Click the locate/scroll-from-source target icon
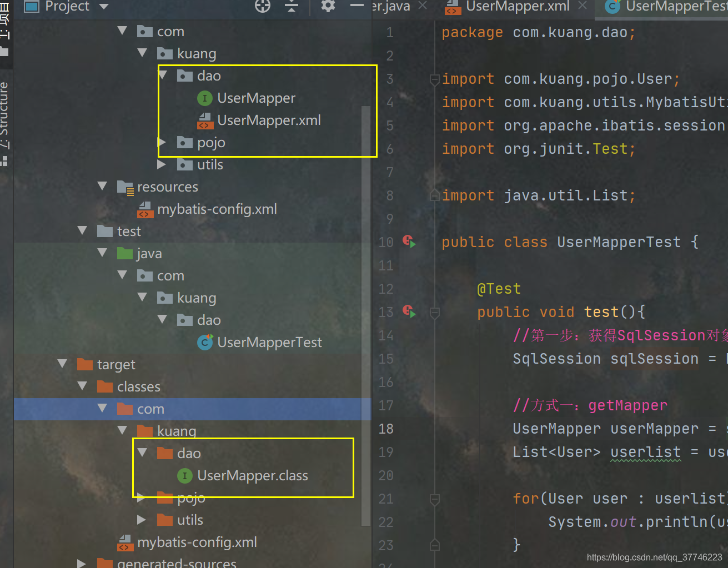Image resolution: width=728 pixels, height=568 pixels. (x=263, y=6)
